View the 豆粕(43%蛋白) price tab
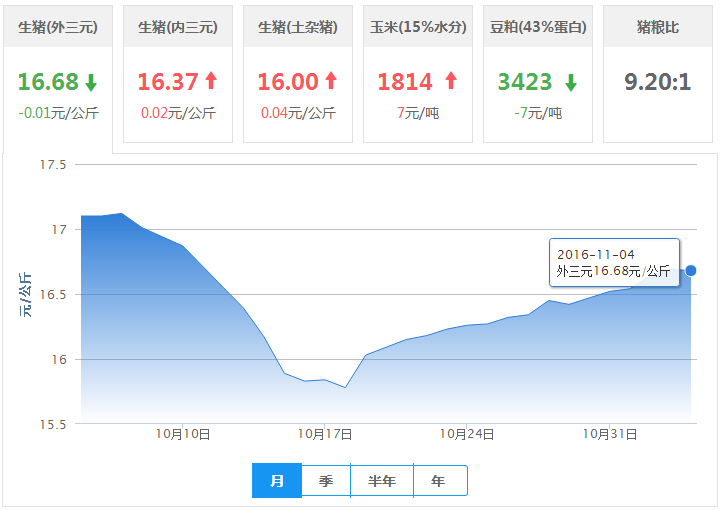723x510 pixels. (538, 27)
